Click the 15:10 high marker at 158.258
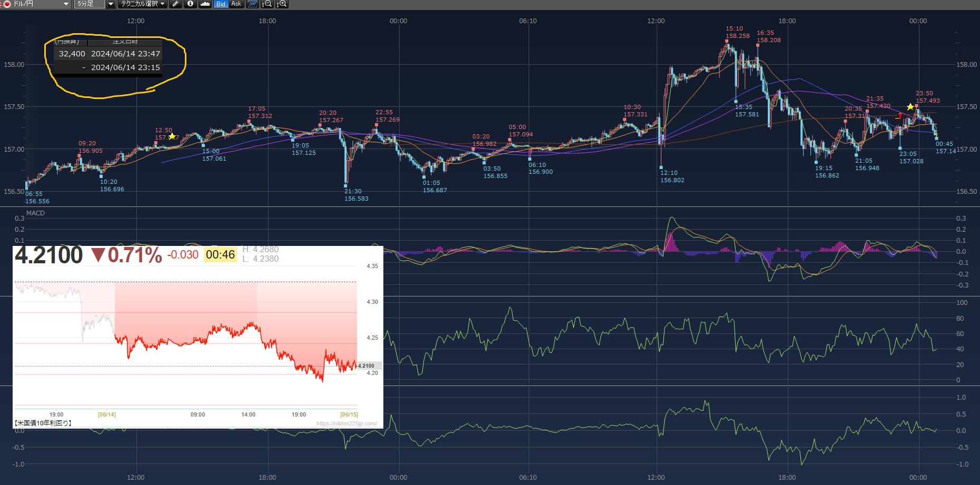 tap(728, 46)
